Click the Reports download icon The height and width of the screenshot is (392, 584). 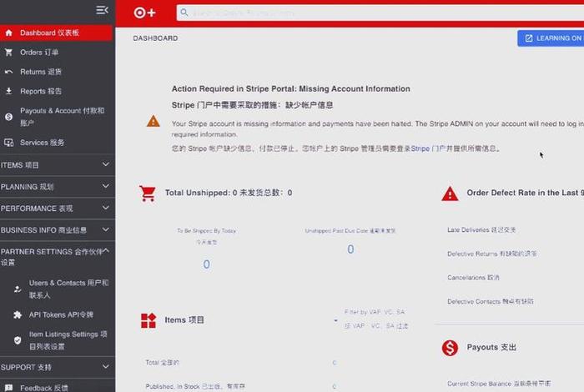(9, 91)
